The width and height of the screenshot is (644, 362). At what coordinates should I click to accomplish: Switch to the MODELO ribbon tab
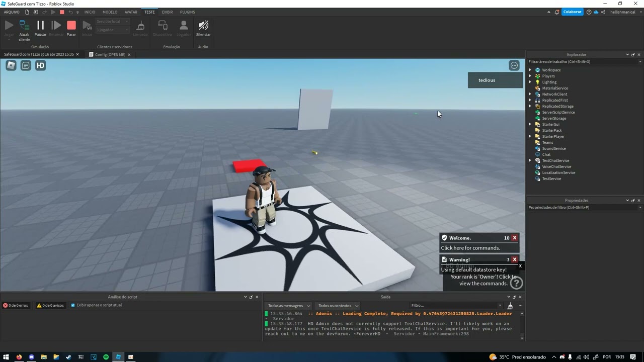pyautogui.click(x=110, y=12)
